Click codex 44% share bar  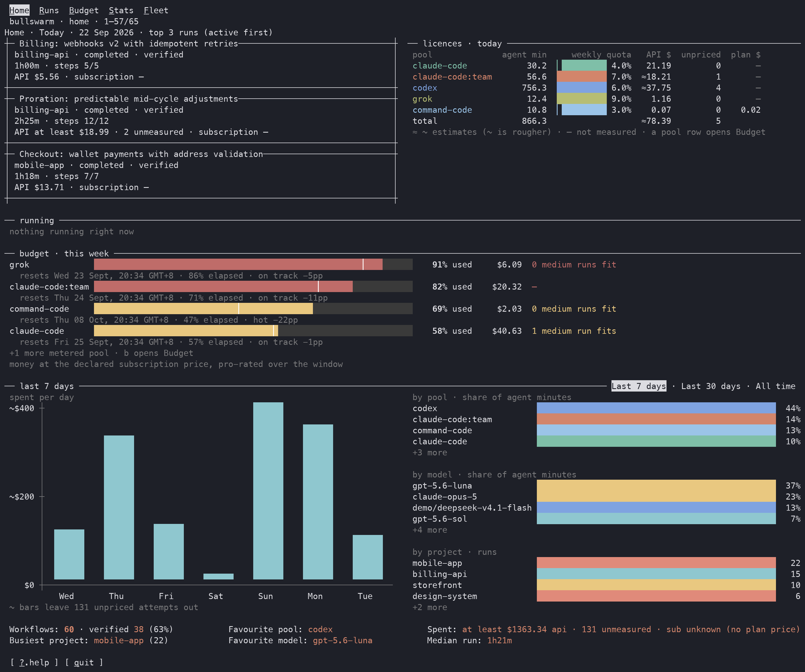point(656,408)
